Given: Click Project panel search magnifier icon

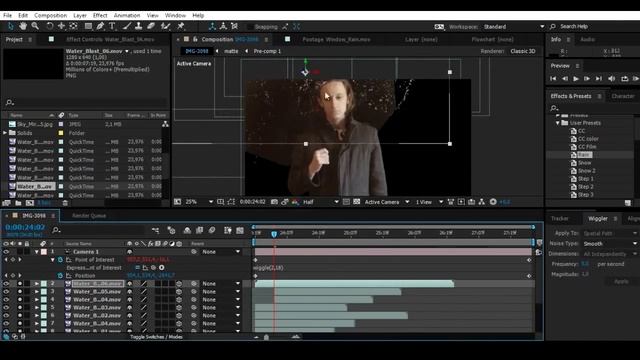Looking at the screenshot, I should pos(10,102).
